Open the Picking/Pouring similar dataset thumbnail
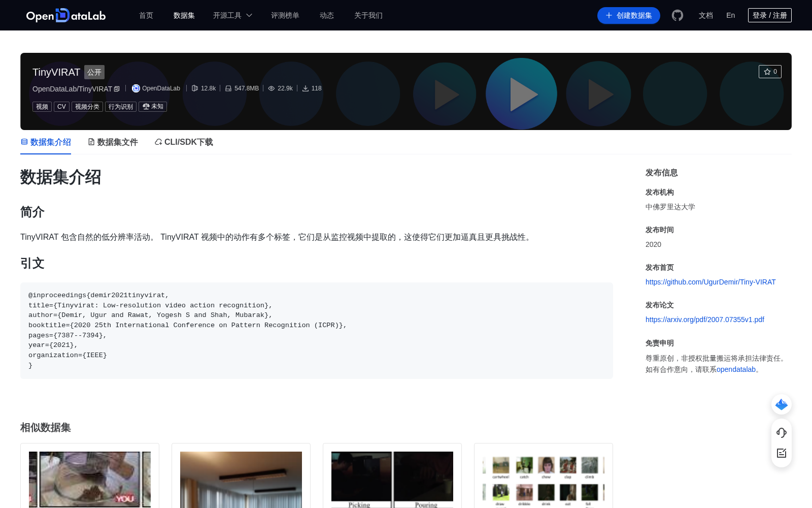This screenshot has width=812, height=508. (392, 479)
